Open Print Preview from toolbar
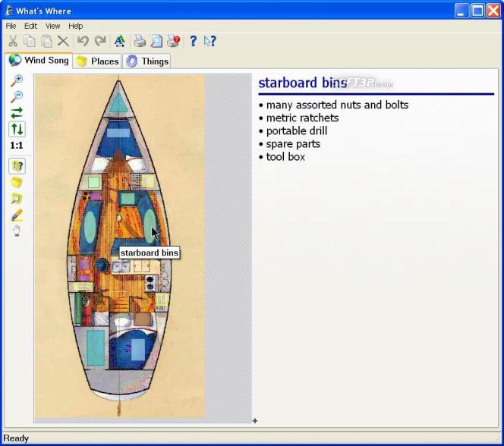 tap(156, 42)
